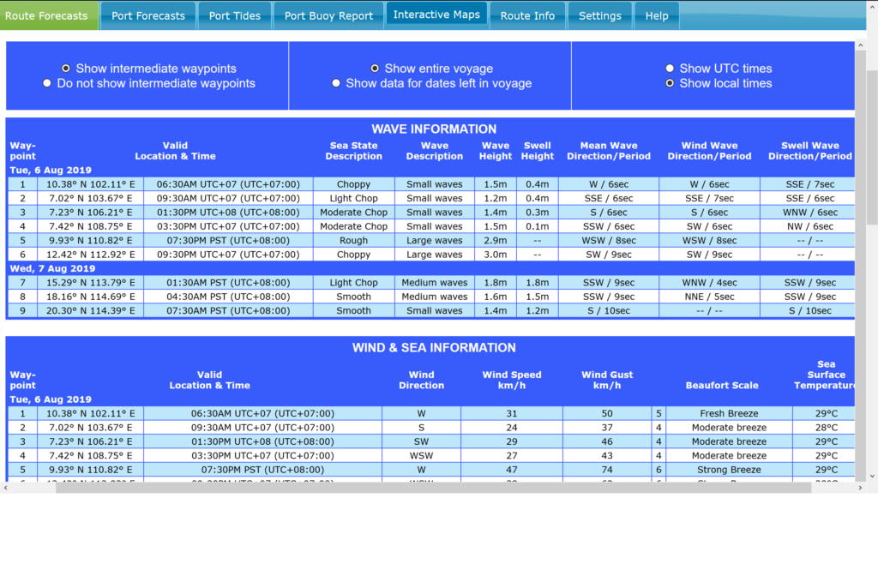Click waypoint 5 Rough sea state cell

click(x=353, y=241)
